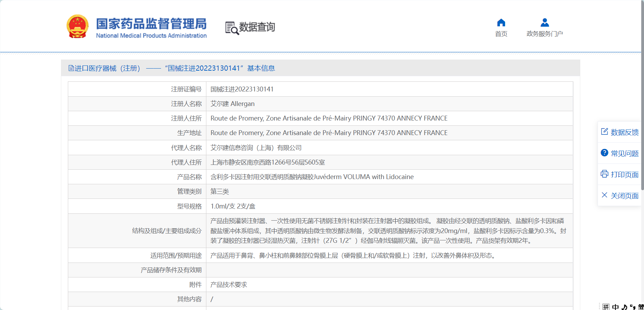Click the 1.0ml/支 2支/盒 value
Image resolution: width=644 pixels, height=310 pixels.
click(x=233, y=206)
